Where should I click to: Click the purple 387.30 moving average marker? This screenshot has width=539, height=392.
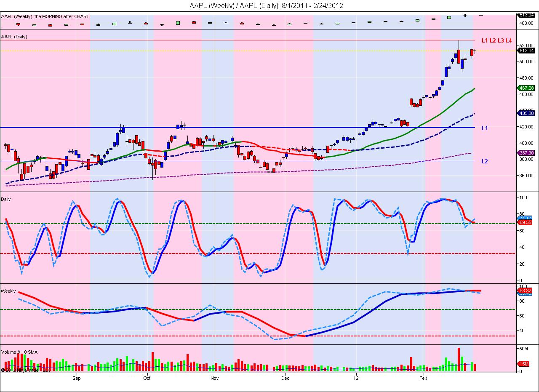[x=527, y=153]
